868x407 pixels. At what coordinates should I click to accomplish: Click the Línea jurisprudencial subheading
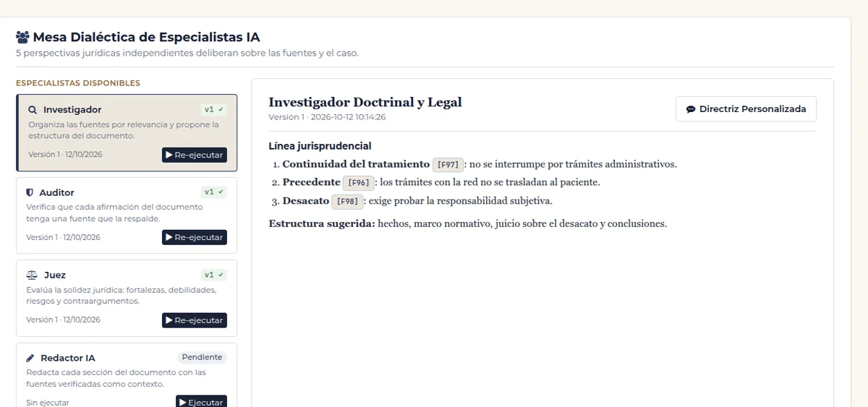(x=320, y=146)
